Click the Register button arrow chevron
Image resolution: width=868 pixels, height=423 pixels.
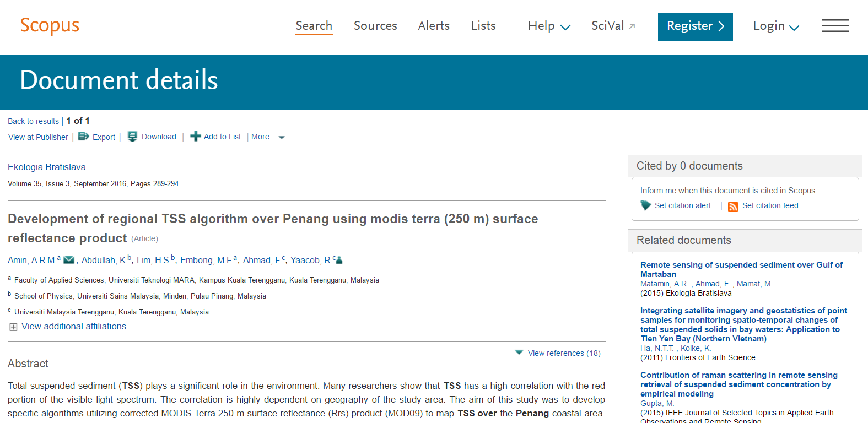(721, 26)
